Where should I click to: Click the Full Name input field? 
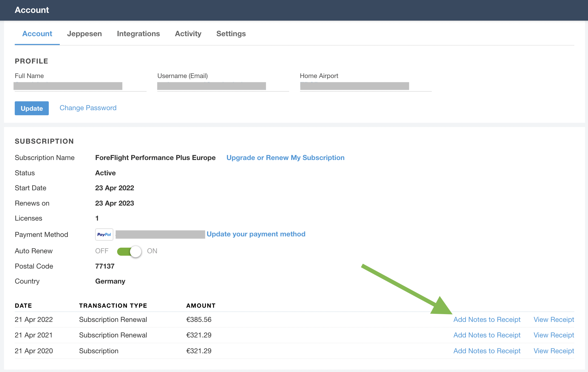pos(81,86)
